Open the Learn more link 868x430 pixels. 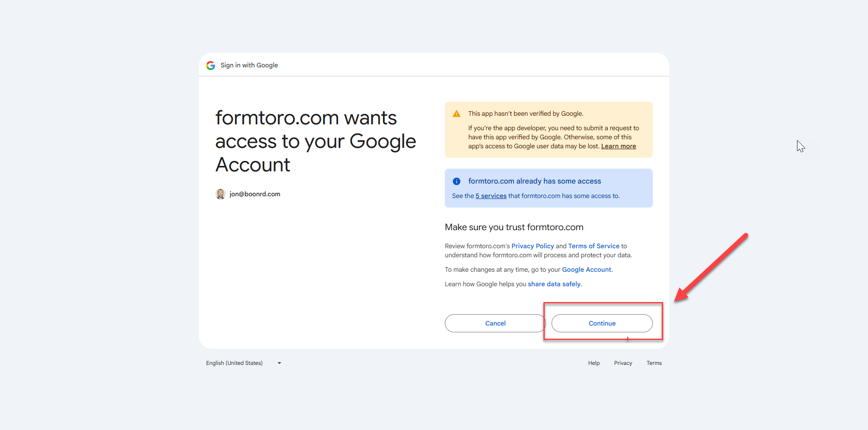click(618, 146)
